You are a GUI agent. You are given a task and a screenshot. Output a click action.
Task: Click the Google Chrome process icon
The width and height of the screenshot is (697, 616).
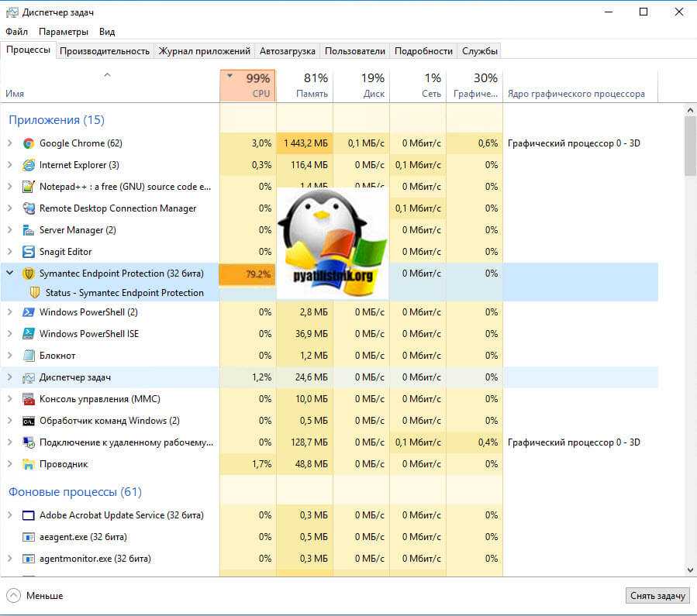(x=29, y=143)
